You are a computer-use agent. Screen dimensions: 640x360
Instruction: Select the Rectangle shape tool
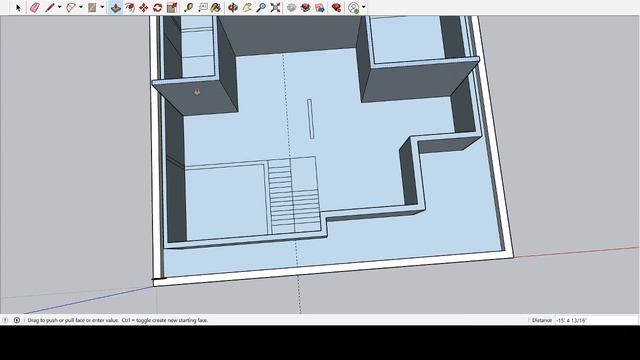(92, 7)
